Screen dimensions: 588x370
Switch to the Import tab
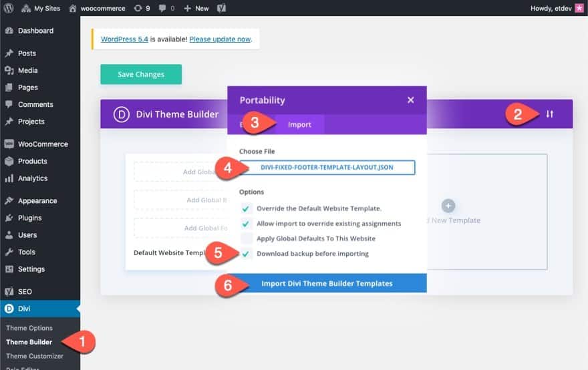pos(299,124)
